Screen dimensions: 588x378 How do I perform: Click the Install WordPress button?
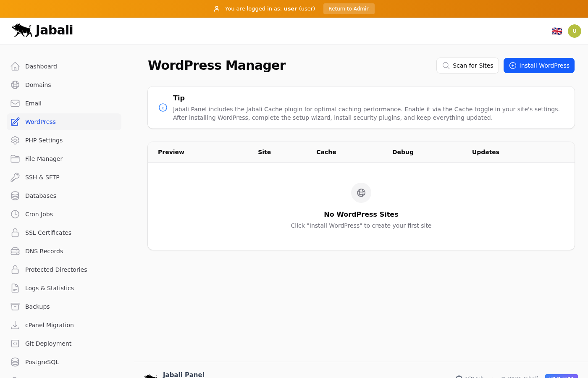[x=539, y=66]
